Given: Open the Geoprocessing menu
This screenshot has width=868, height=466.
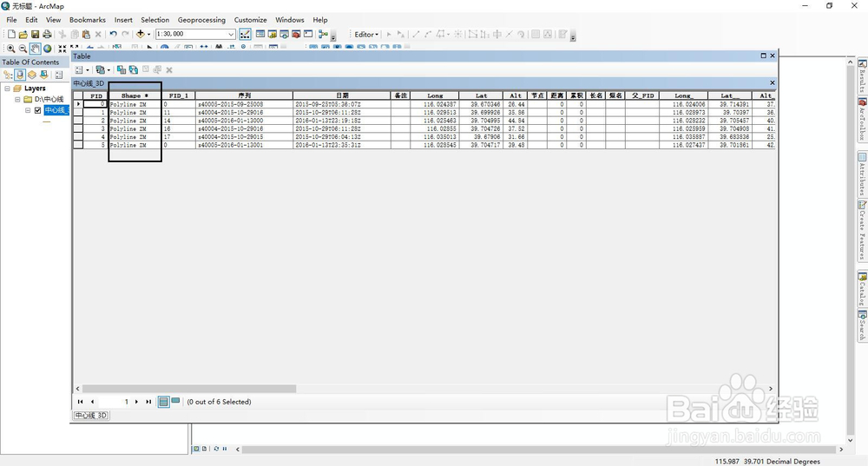Looking at the screenshot, I should click(201, 20).
